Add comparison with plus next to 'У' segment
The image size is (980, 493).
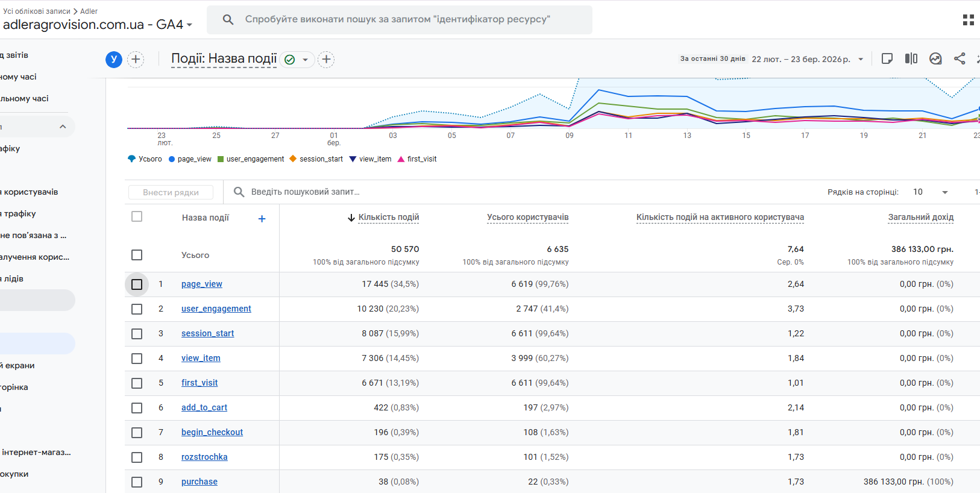136,59
